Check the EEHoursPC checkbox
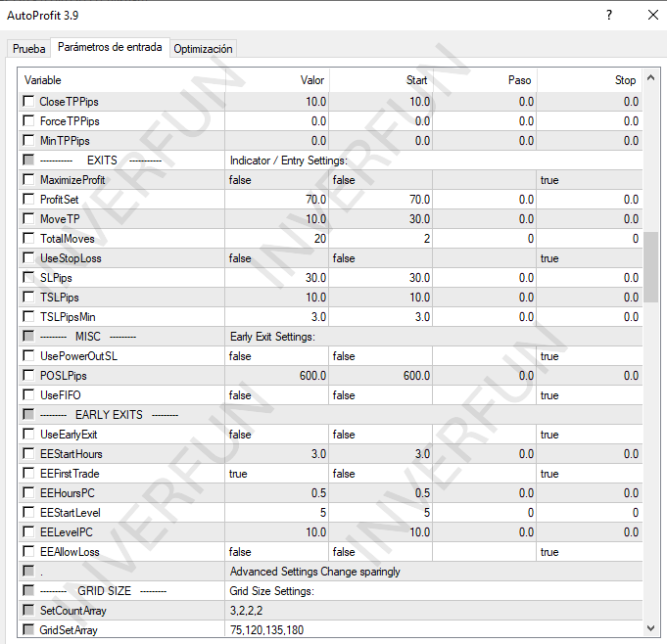Screen dimensions: 667x644 pyautogui.click(x=28, y=492)
